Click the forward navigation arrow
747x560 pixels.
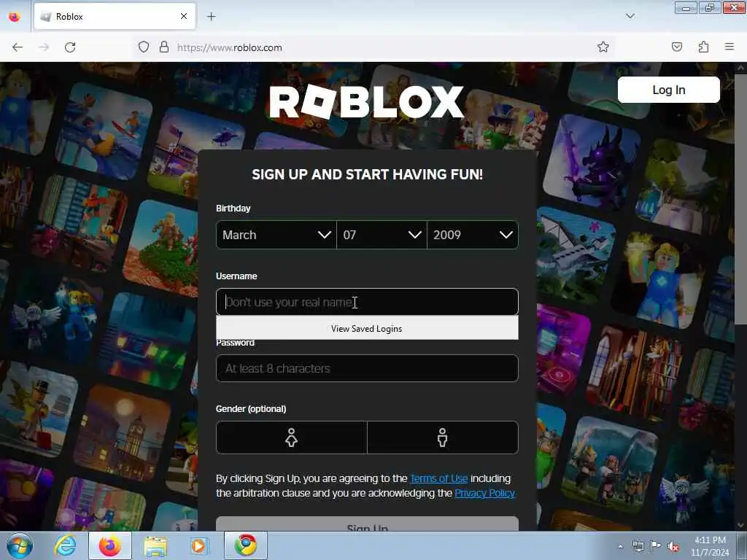click(x=44, y=47)
